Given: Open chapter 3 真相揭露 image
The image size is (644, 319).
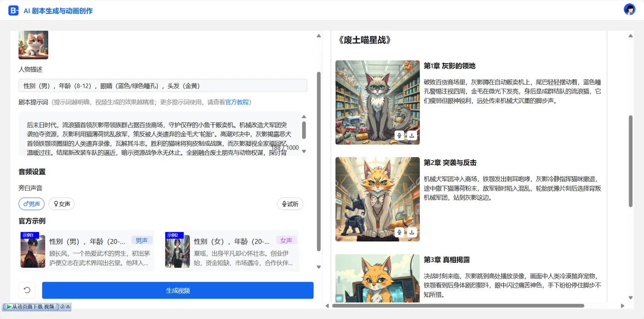Looking at the screenshot, I should [377, 278].
